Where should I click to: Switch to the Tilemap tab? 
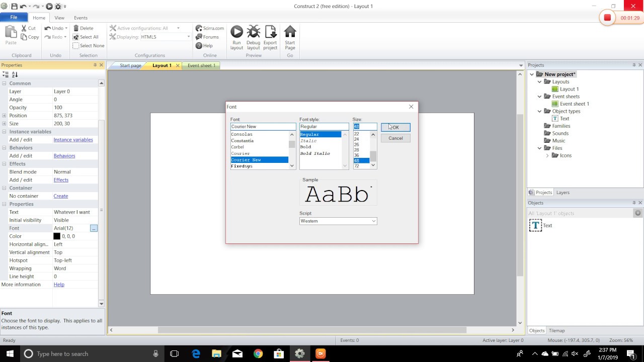coord(556,330)
